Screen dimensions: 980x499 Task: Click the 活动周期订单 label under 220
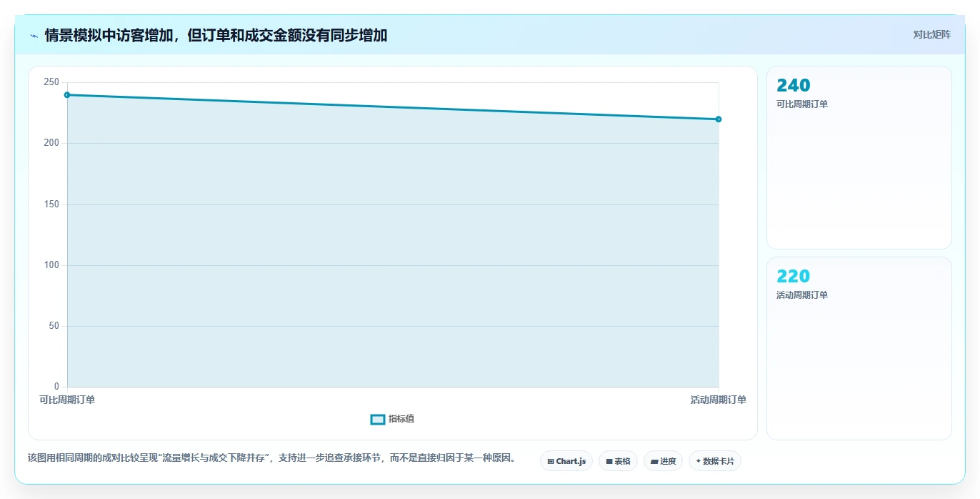point(802,295)
